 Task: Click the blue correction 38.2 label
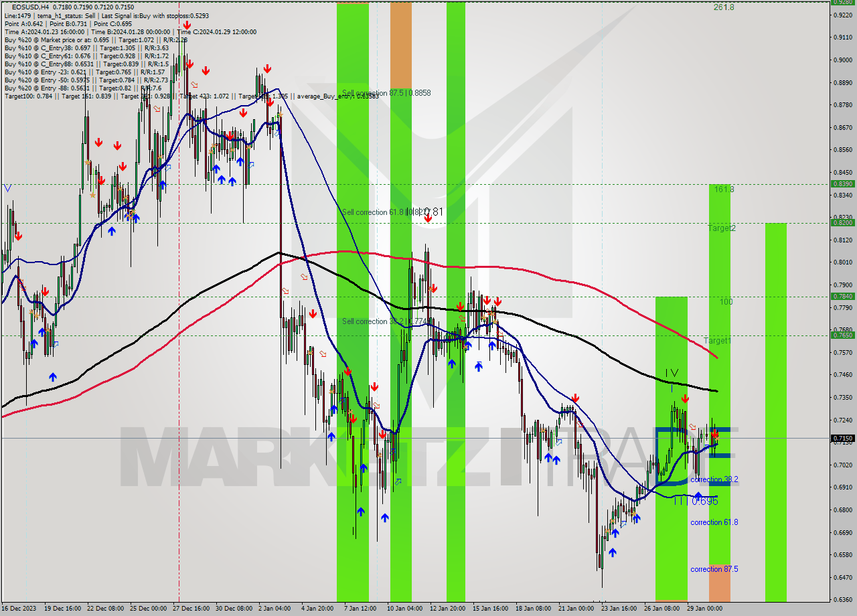[x=714, y=479]
